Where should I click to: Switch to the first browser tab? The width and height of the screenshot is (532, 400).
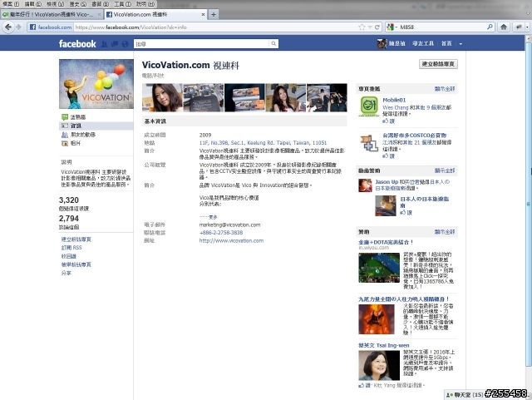coord(52,15)
